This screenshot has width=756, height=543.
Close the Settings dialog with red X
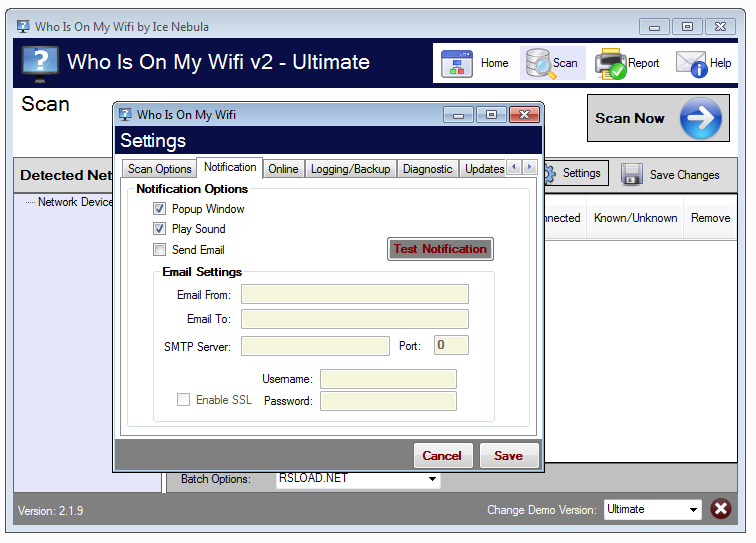tap(524, 115)
